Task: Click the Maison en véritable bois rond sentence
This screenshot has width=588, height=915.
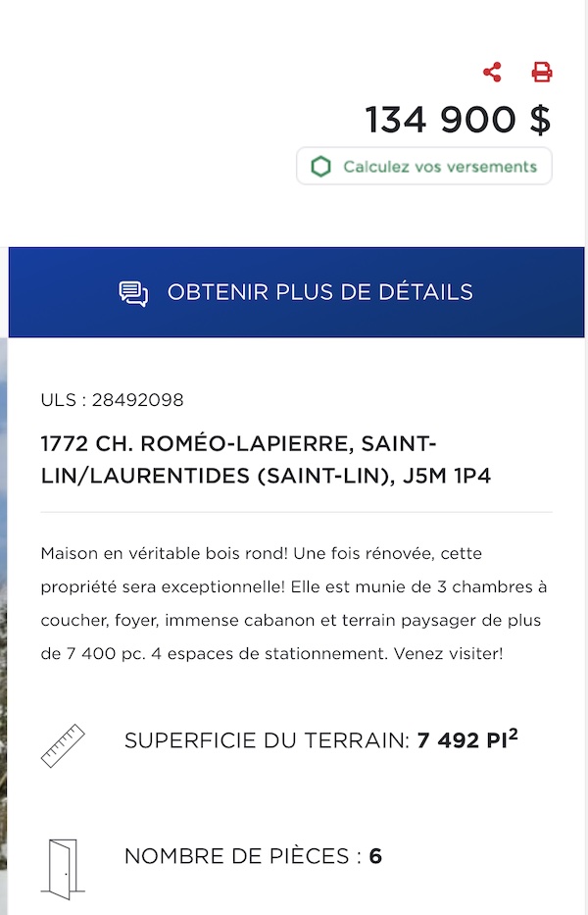Action: 165,553
